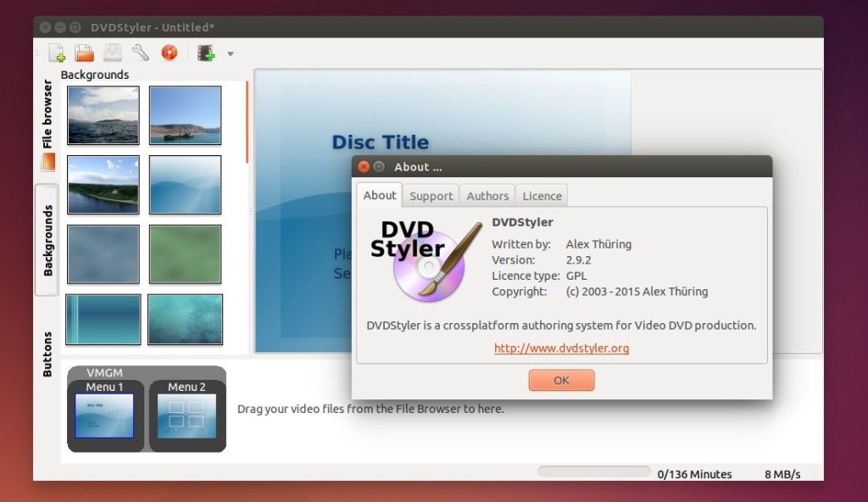Click the "About ..." dialog title bar

(562, 166)
